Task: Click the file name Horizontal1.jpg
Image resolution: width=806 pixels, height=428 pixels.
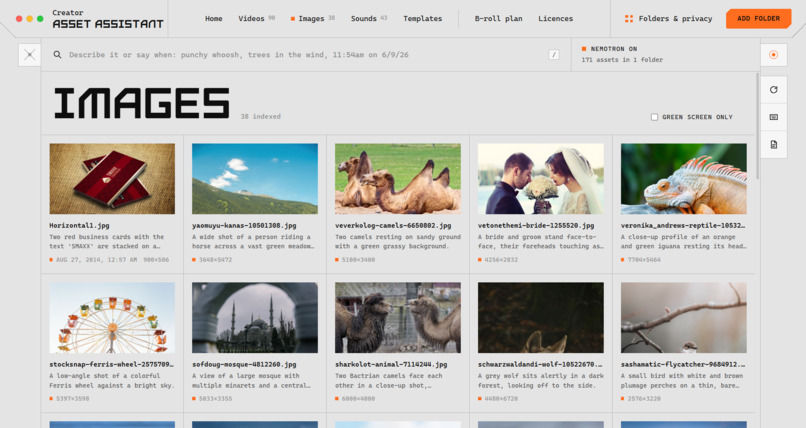Action: click(x=79, y=225)
